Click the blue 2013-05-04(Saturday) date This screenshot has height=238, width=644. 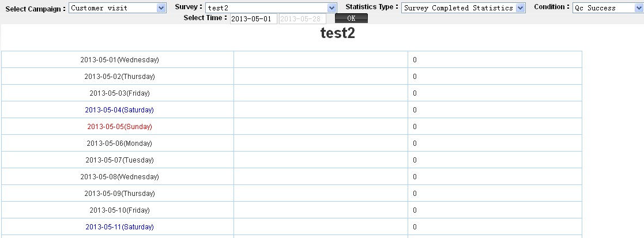click(x=119, y=110)
